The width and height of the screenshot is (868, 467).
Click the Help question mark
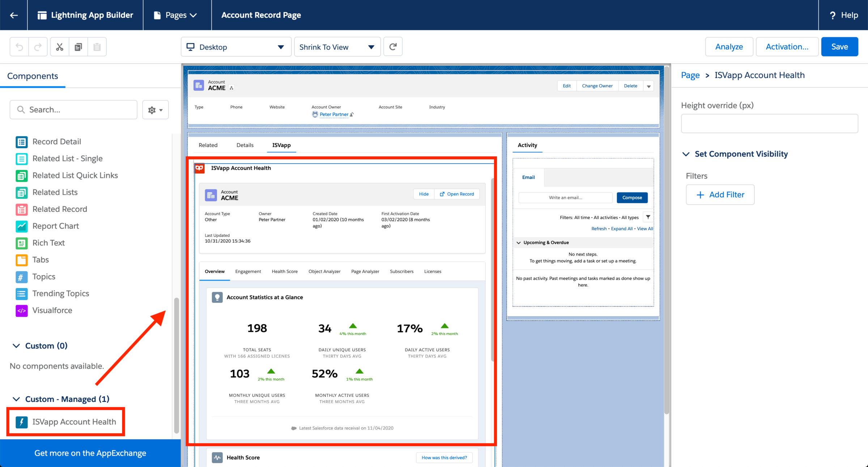(x=833, y=15)
